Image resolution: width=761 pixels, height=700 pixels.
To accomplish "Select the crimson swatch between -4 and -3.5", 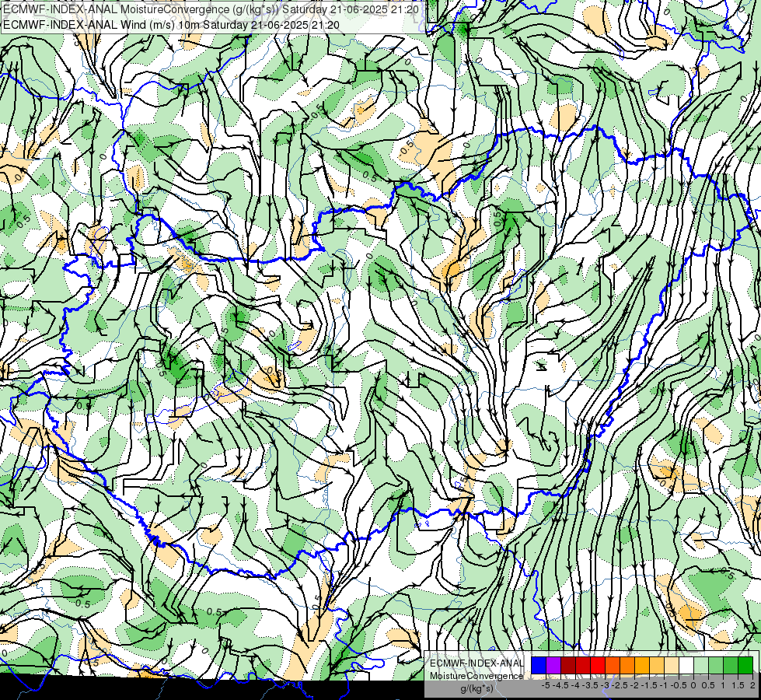I will pos(583,665).
